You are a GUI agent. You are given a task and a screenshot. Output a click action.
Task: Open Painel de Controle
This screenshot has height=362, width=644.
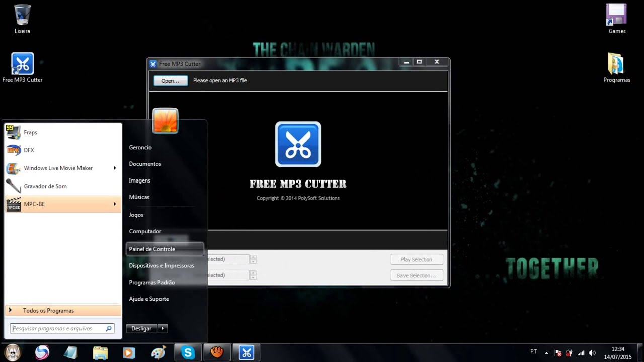[x=165, y=249]
